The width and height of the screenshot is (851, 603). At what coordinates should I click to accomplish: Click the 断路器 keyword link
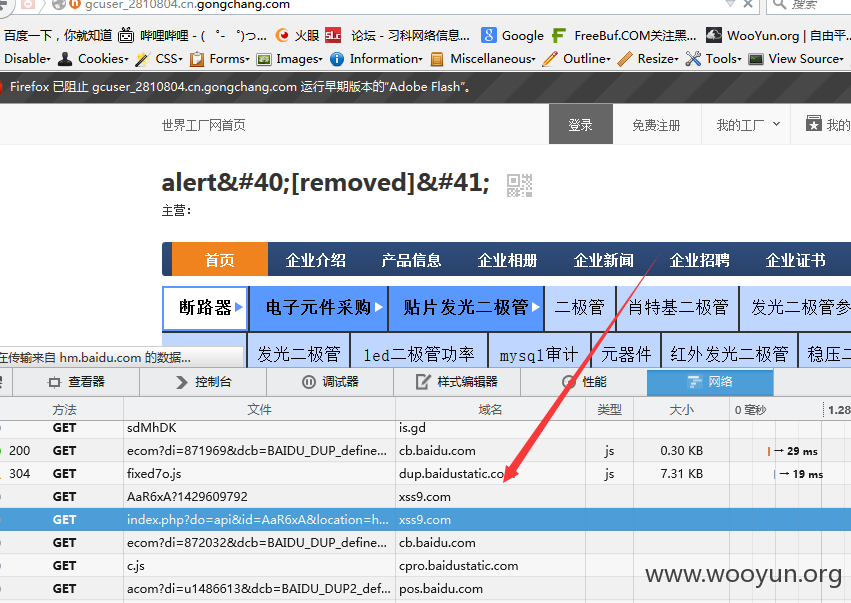click(x=206, y=308)
